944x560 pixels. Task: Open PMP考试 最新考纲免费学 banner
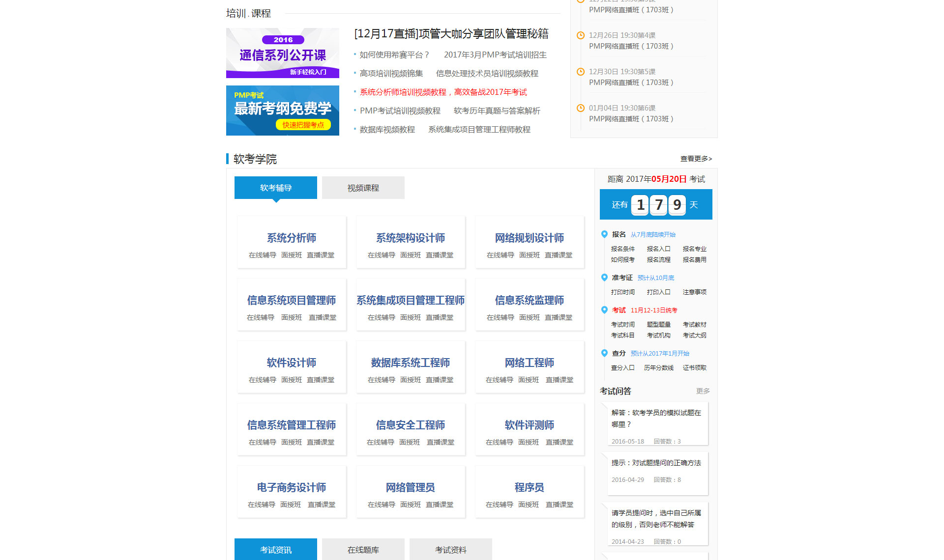click(282, 111)
